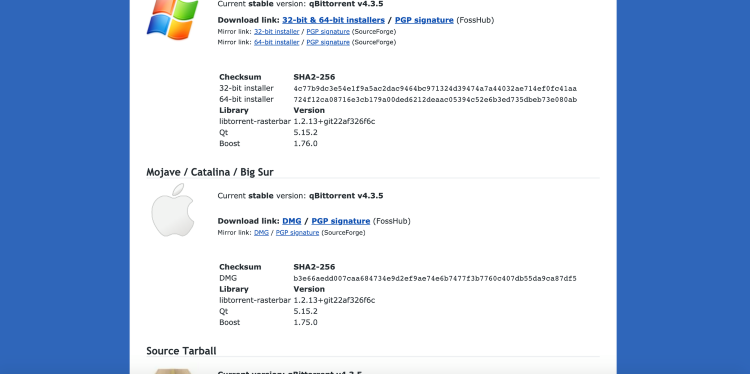Click the DMG SHA2-256 checksum hash

435,278
